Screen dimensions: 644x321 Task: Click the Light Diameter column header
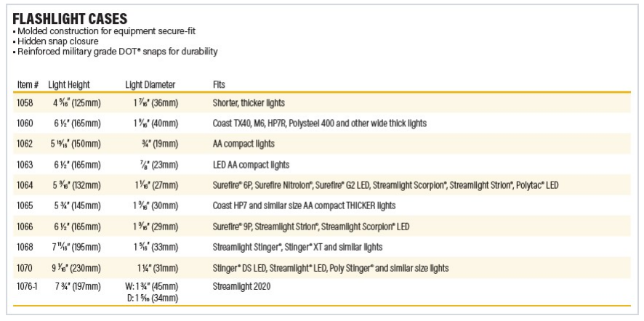(150, 84)
